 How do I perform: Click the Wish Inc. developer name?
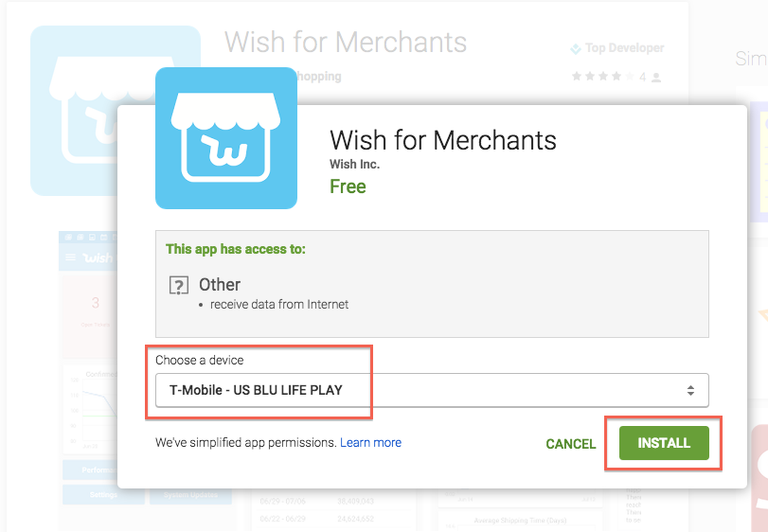tap(354, 165)
